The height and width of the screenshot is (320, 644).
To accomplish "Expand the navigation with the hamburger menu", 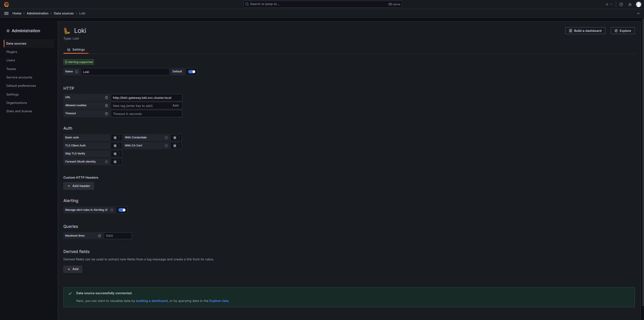I will click(x=6, y=13).
